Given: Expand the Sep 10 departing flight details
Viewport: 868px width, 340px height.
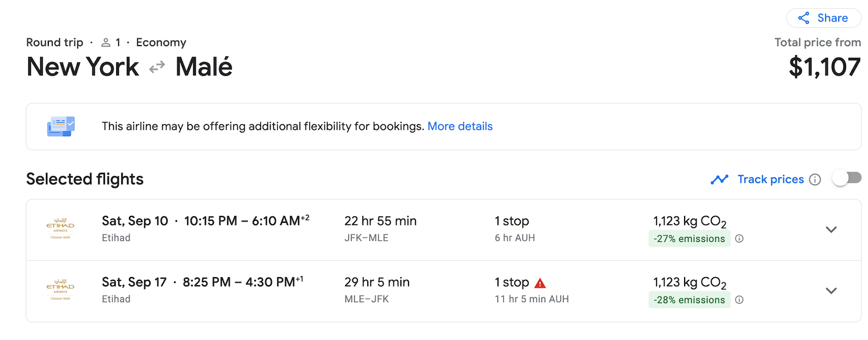Looking at the screenshot, I should click(x=831, y=229).
